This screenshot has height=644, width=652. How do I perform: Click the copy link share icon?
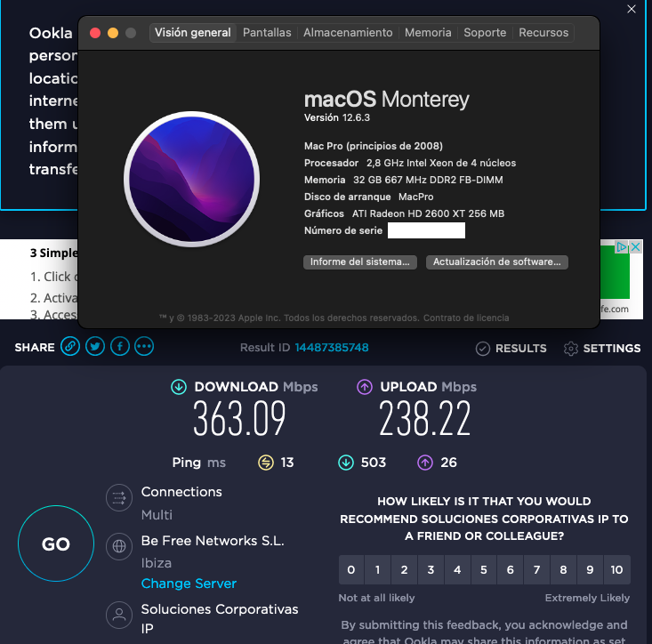(x=70, y=347)
